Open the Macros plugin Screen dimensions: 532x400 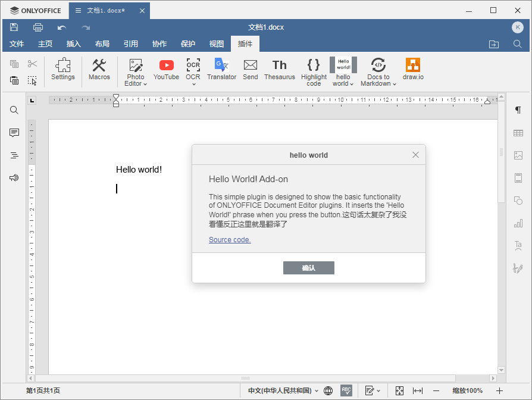point(99,69)
